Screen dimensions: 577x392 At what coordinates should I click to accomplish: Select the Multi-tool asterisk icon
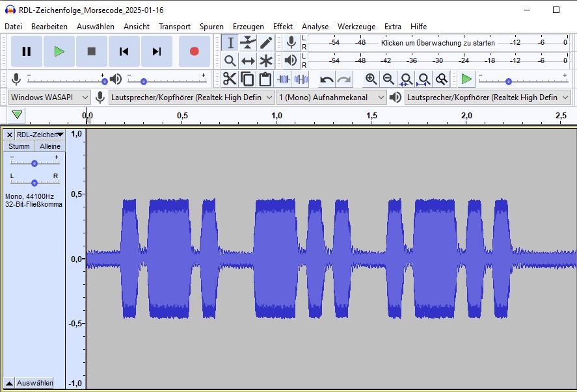(266, 60)
